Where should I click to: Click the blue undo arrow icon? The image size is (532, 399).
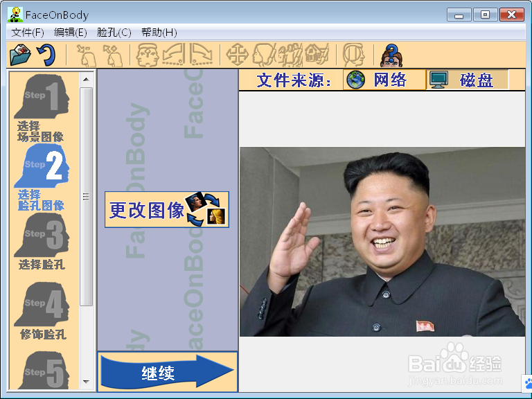coord(46,55)
